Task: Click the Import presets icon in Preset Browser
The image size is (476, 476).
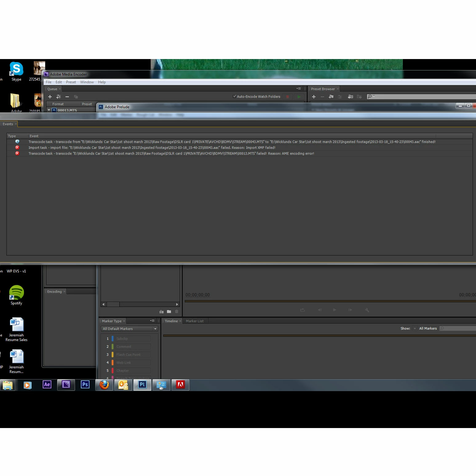Action: (x=350, y=97)
